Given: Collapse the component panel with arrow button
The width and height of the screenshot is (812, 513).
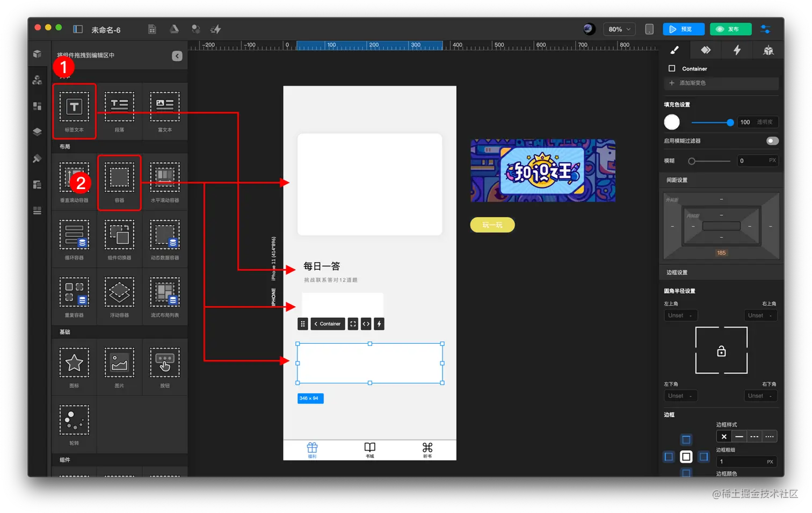Looking at the screenshot, I should pyautogui.click(x=177, y=56).
